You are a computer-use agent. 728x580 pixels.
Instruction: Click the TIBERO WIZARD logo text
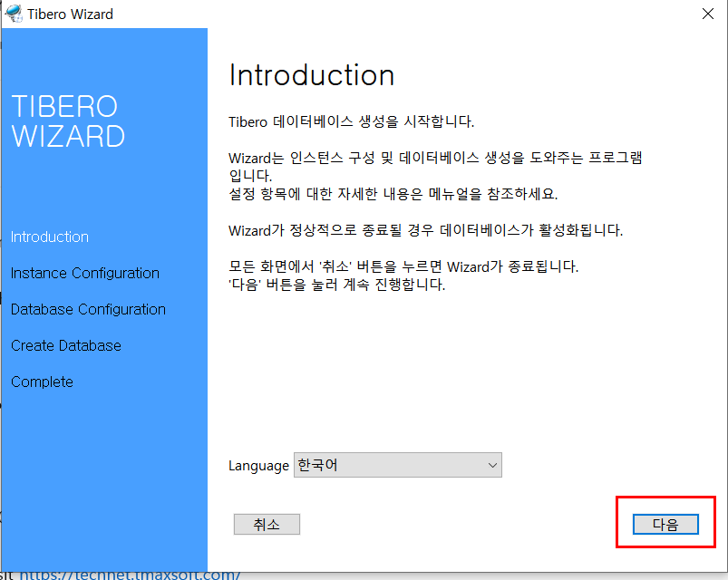[x=68, y=121]
